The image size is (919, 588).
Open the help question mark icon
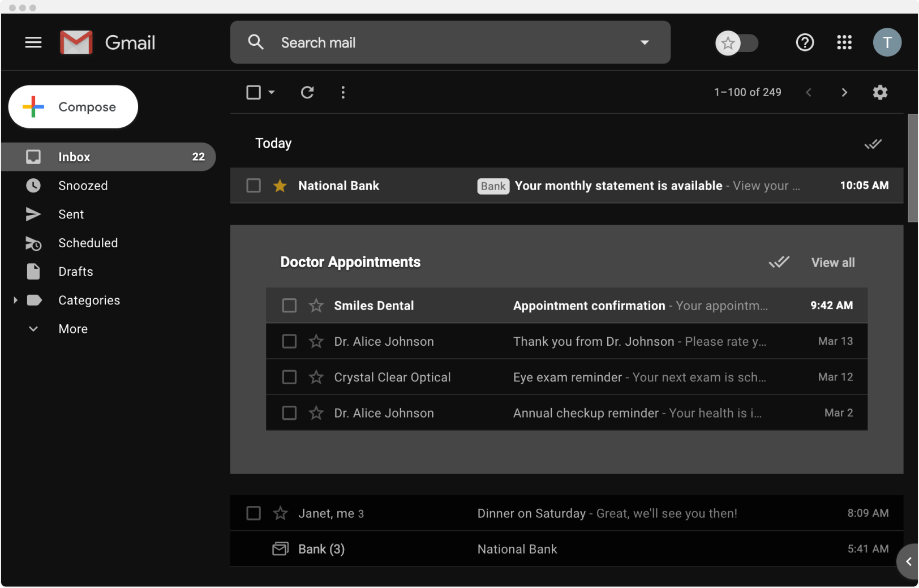805,42
